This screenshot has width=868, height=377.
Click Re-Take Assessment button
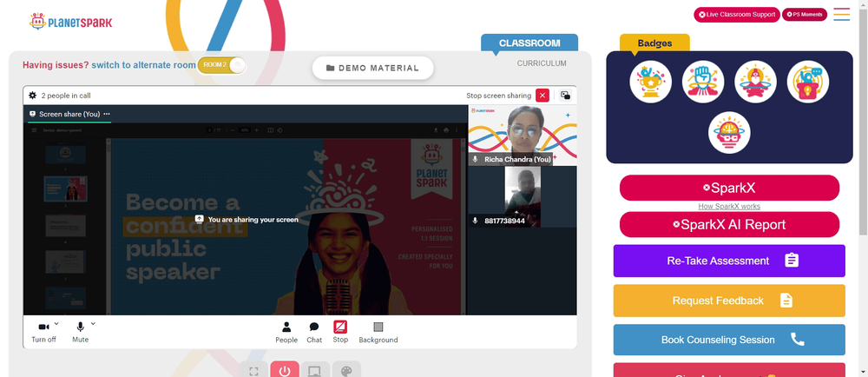click(x=729, y=261)
